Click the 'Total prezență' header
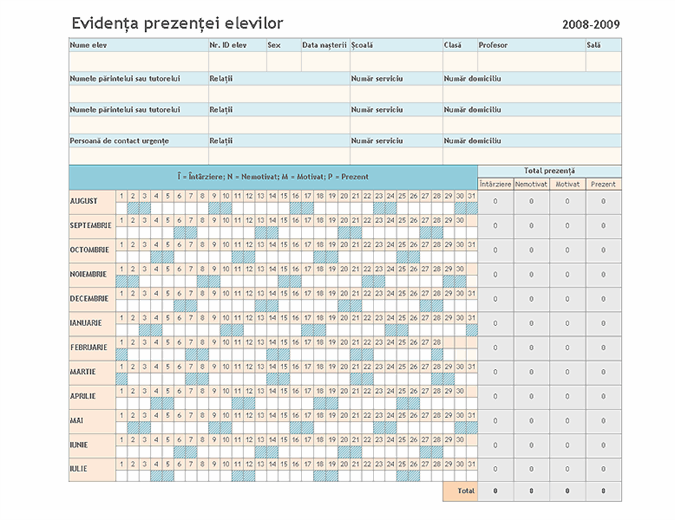This screenshot has width=675, height=520. (549, 171)
